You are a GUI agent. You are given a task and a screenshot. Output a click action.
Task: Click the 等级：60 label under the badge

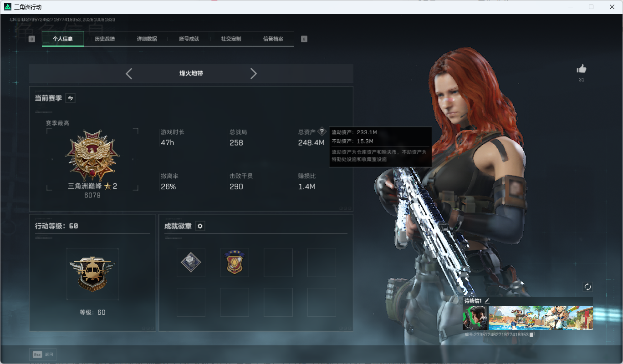pos(92,313)
